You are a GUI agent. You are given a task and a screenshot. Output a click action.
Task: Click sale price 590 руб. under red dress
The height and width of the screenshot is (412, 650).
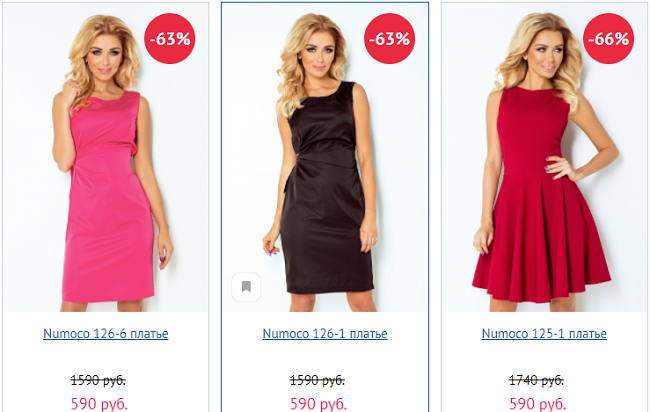click(538, 403)
